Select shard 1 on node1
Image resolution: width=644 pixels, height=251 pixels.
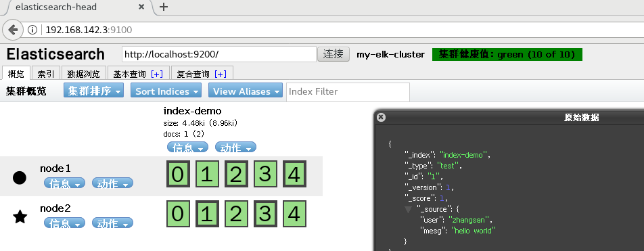[x=208, y=174]
